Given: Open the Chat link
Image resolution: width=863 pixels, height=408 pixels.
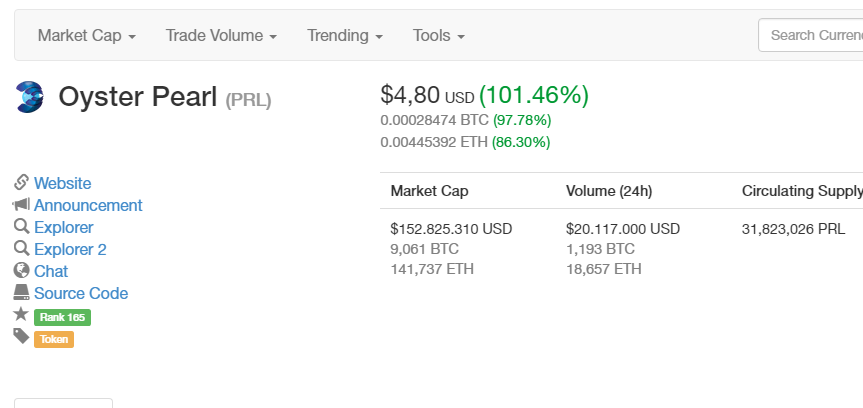Looking at the screenshot, I should pyautogui.click(x=51, y=271).
